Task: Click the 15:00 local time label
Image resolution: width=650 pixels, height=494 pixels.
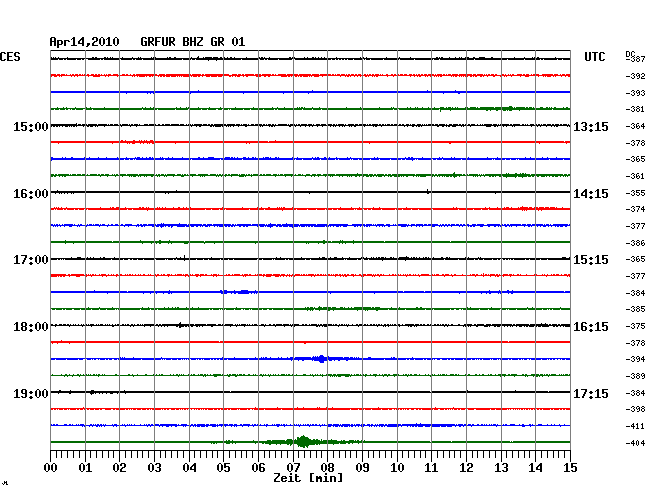Action: [31, 127]
